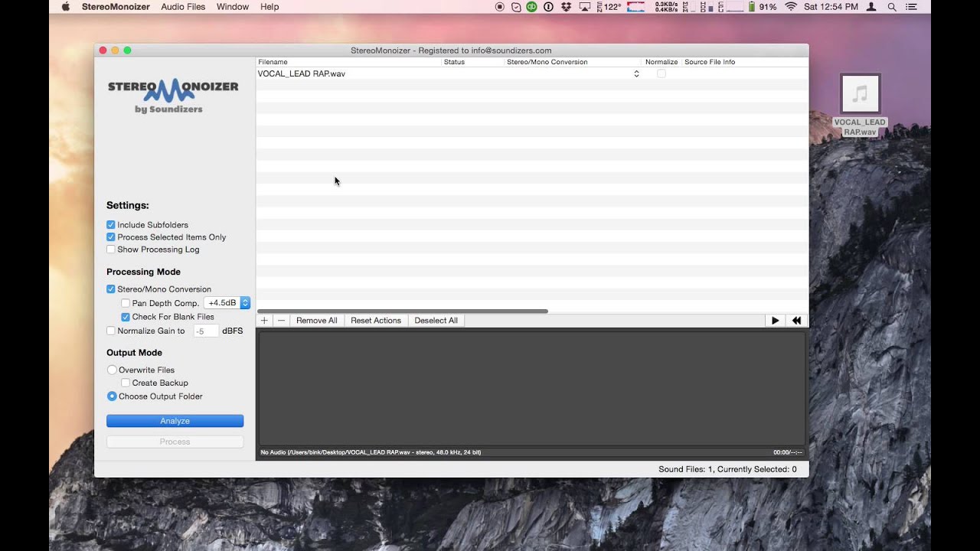
Task: Select Choose Output Folder radio button
Action: pyautogui.click(x=112, y=396)
